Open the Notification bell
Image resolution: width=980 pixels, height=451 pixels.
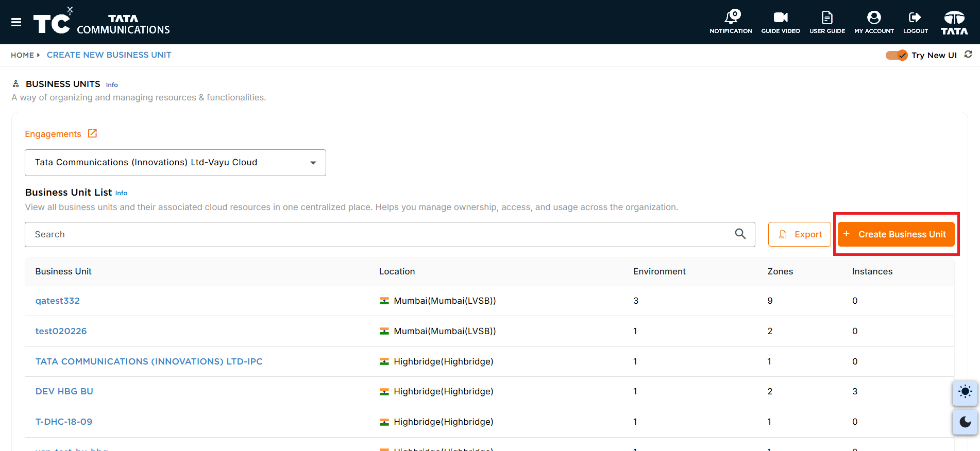pos(731,22)
